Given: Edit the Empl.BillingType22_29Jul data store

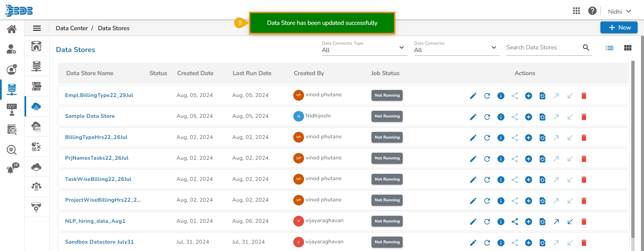Looking at the screenshot, I should [473, 96].
